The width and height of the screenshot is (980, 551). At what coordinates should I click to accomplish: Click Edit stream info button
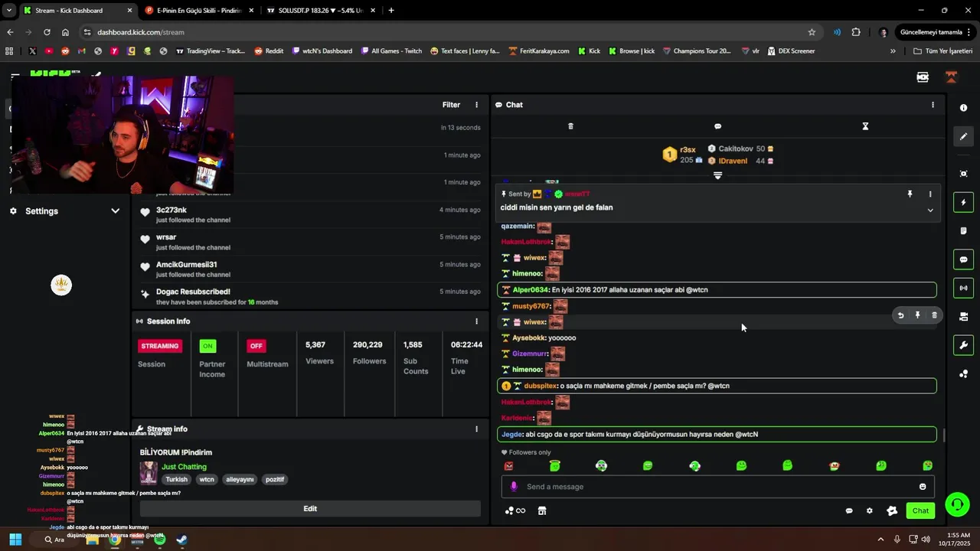[x=310, y=509]
